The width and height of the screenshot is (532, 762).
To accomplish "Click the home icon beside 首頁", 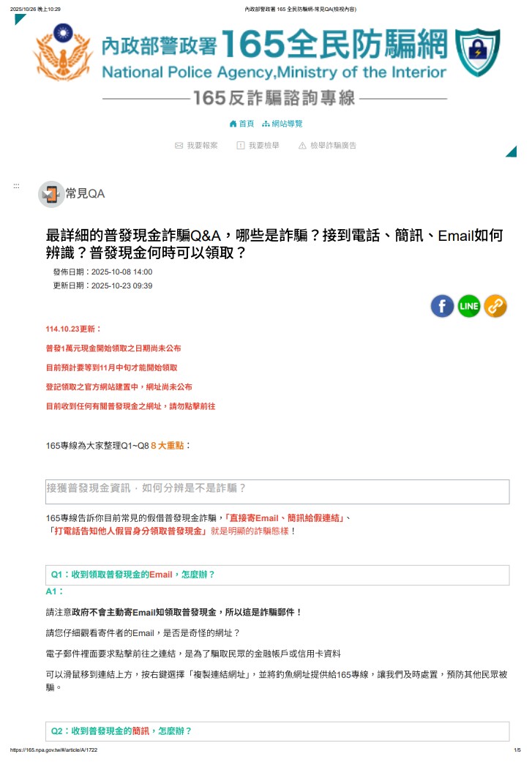I will tap(233, 124).
